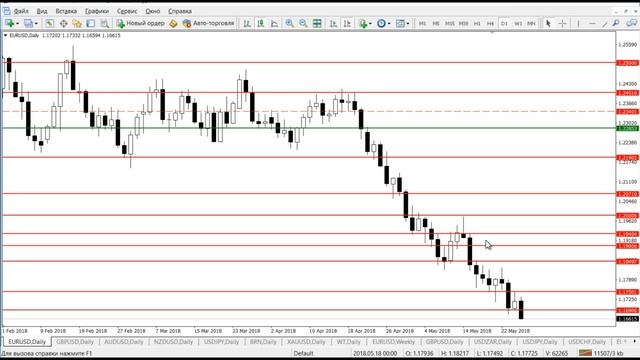This screenshot has height=360, width=640.
Task: Click the Periods clock icon
Action: click(381, 23)
